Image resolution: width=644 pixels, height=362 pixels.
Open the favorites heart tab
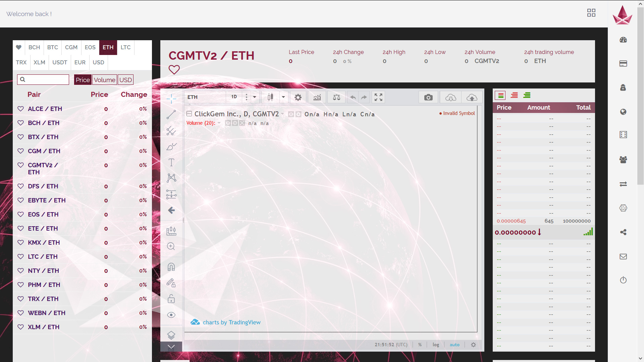tap(19, 47)
